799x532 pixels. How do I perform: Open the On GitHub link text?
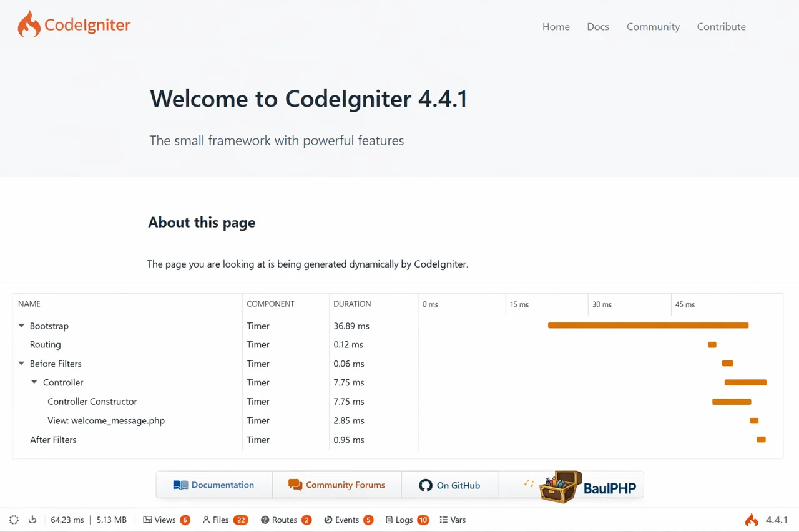(458, 485)
